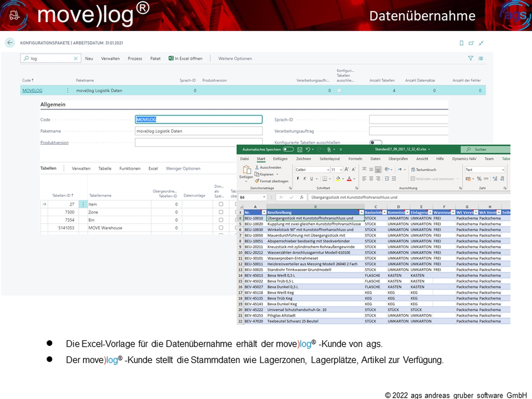532x399 pixels.
Task: Open the Dynamics NAV ribbon tab
Action: pyautogui.click(x=464, y=159)
